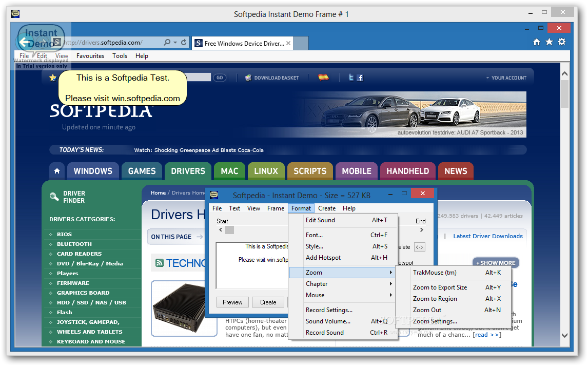Screen dimensions: 588x366
Task: Open the Download Basket
Action: pyautogui.click(x=272, y=78)
